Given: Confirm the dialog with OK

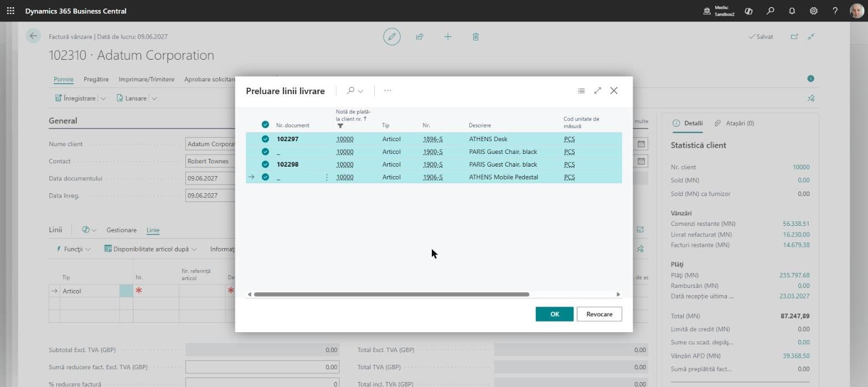Looking at the screenshot, I should coord(554,314).
